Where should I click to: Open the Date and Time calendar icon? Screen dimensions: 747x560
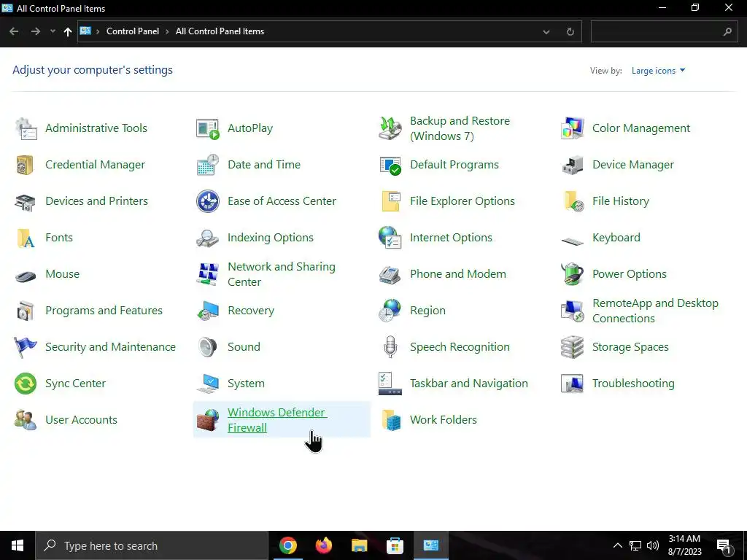click(208, 165)
